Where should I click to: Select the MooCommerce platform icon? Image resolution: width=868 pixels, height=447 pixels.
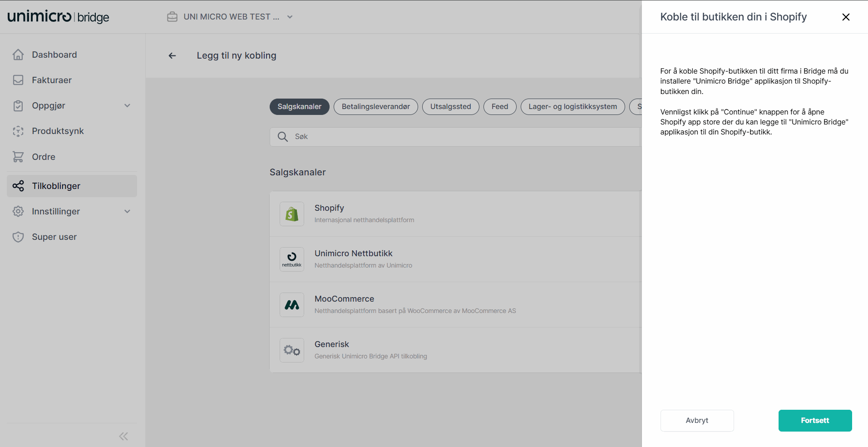(291, 304)
